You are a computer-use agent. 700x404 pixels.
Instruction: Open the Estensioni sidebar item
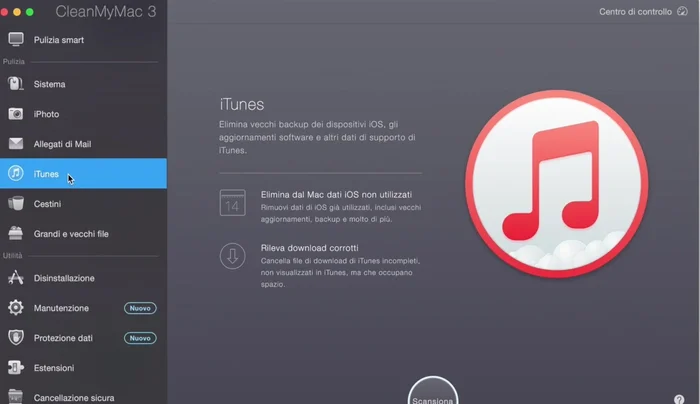coord(53,368)
